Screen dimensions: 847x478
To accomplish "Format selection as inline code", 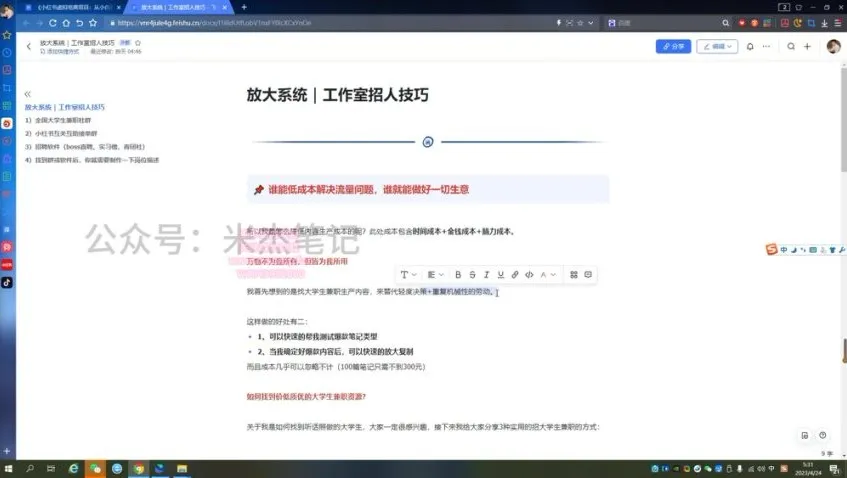I will pos(530,274).
